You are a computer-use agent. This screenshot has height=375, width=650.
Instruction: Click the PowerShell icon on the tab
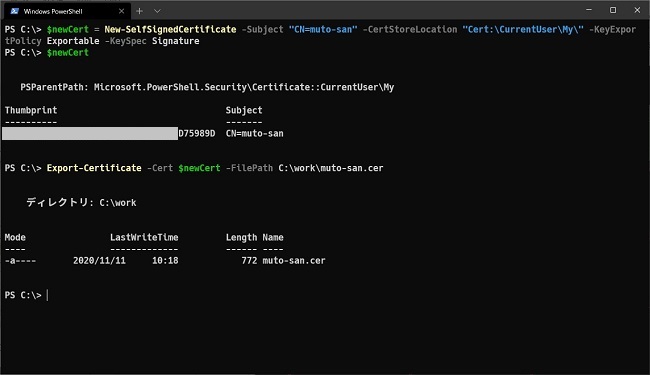(15, 11)
